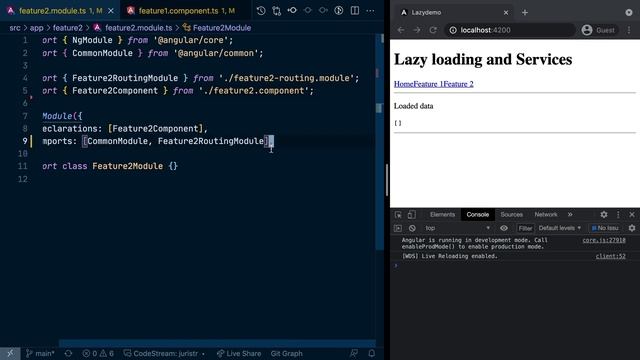This screenshot has height=360, width=640.
Task: Click 'app' in the breadcrumb path
Action: [x=36, y=28]
